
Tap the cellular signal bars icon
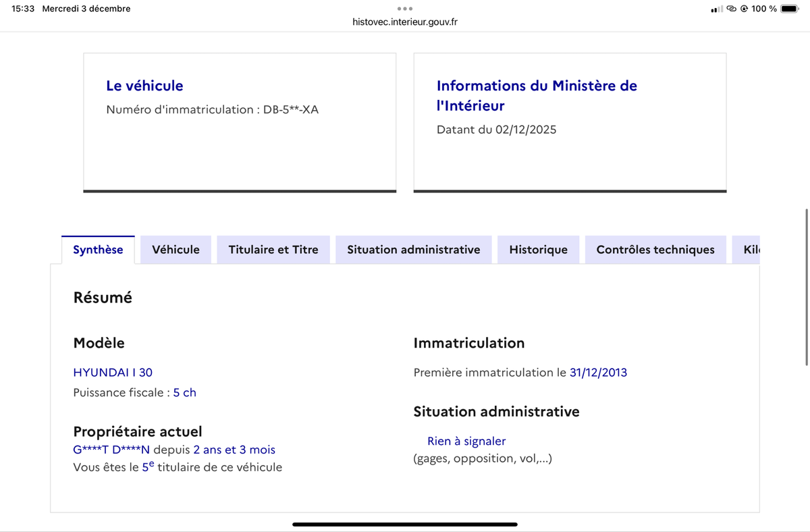click(717, 9)
